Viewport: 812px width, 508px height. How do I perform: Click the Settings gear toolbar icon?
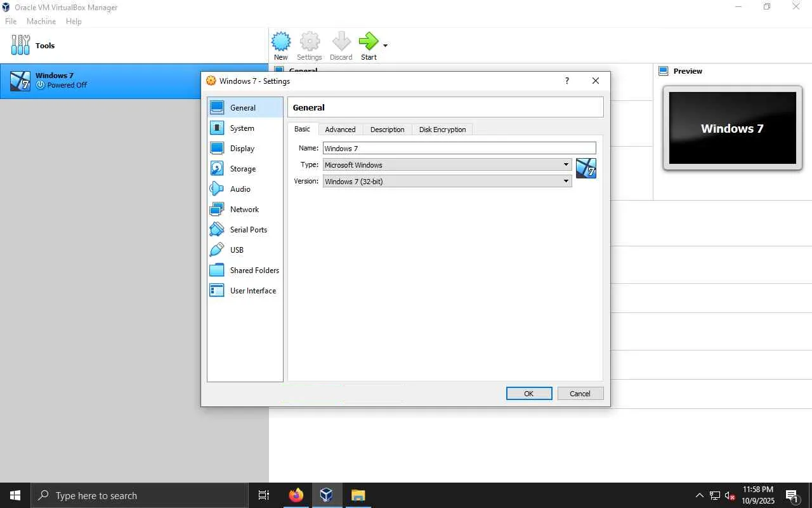tap(310, 46)
